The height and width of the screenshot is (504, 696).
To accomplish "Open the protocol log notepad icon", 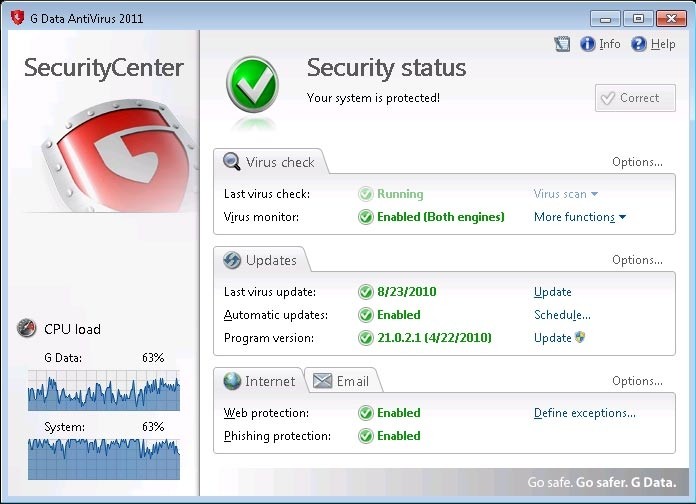I will coord(562,44).
